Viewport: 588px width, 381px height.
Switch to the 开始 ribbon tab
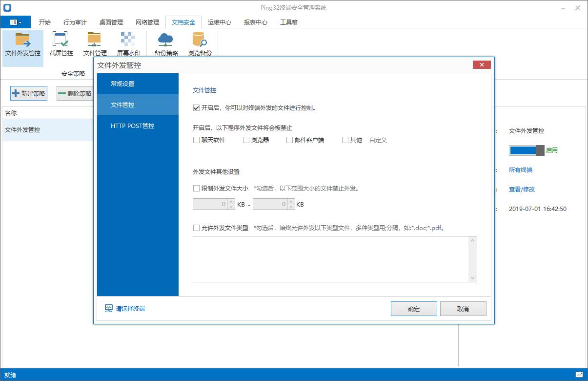(45, 22)
